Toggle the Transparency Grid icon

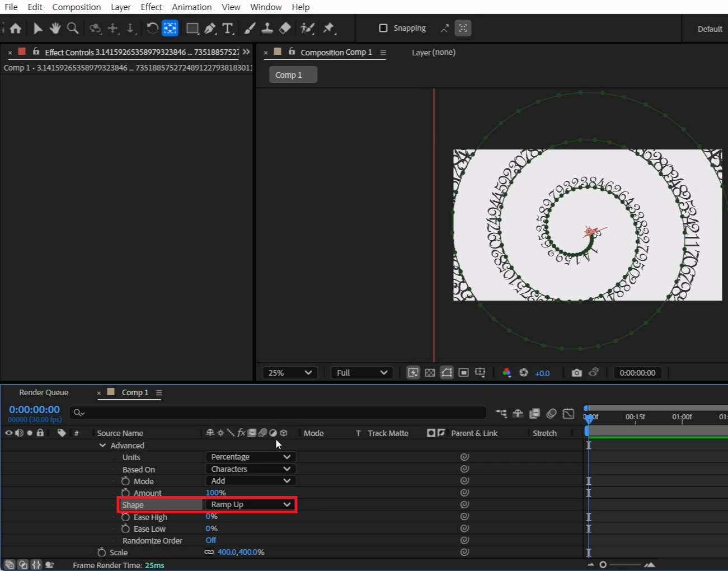click(430, 373)
